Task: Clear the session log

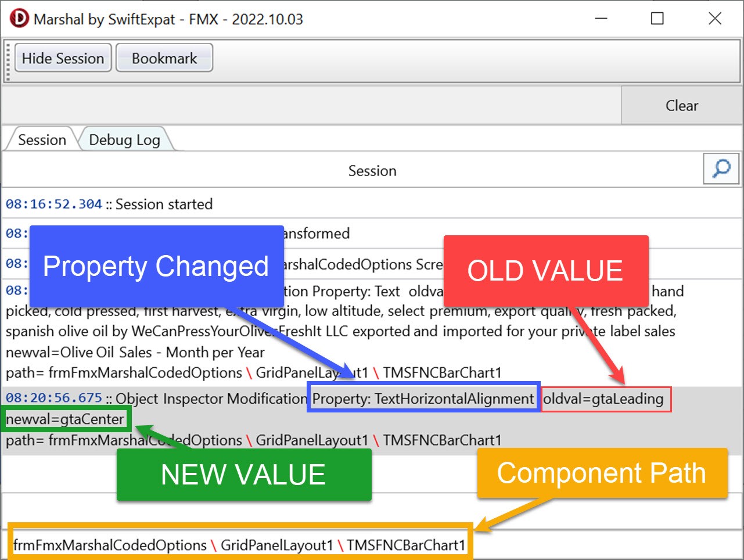Action: point(681,105)
